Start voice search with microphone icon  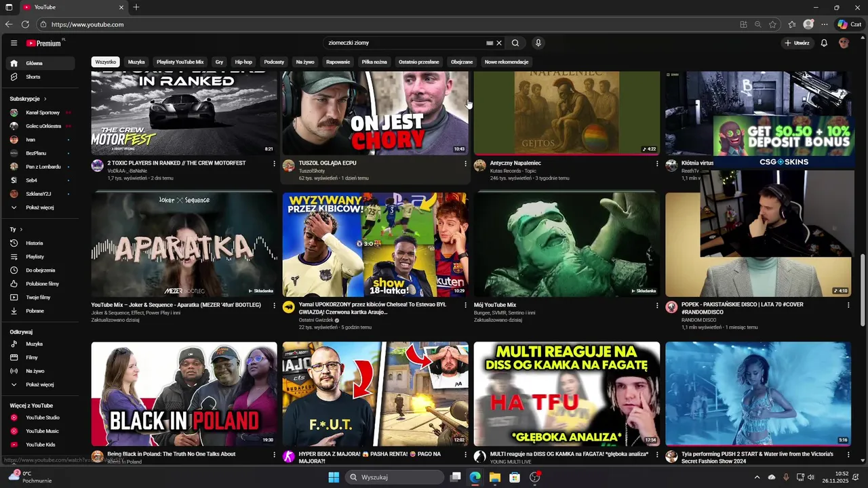click(538, 43)
